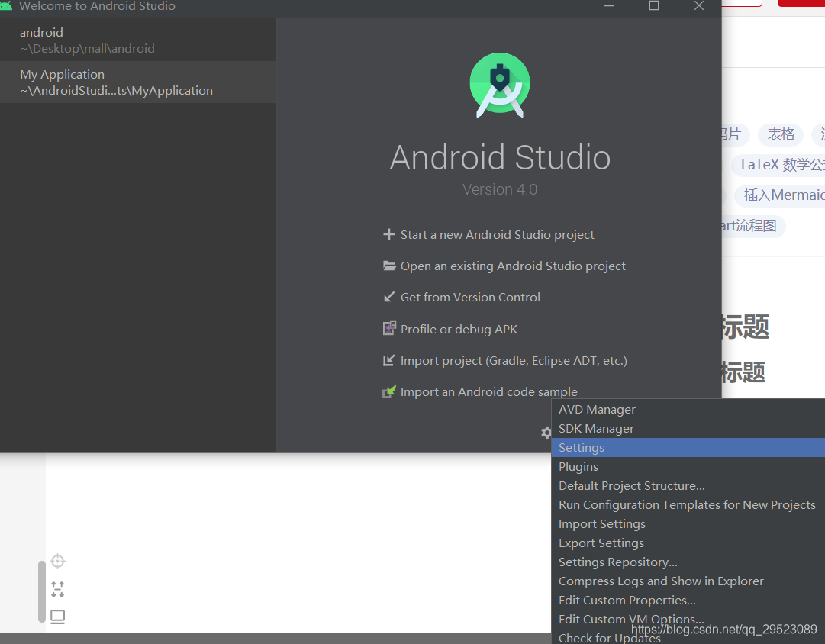Click the arrow icon beside Get from Version Control

(x=388, y=297)
